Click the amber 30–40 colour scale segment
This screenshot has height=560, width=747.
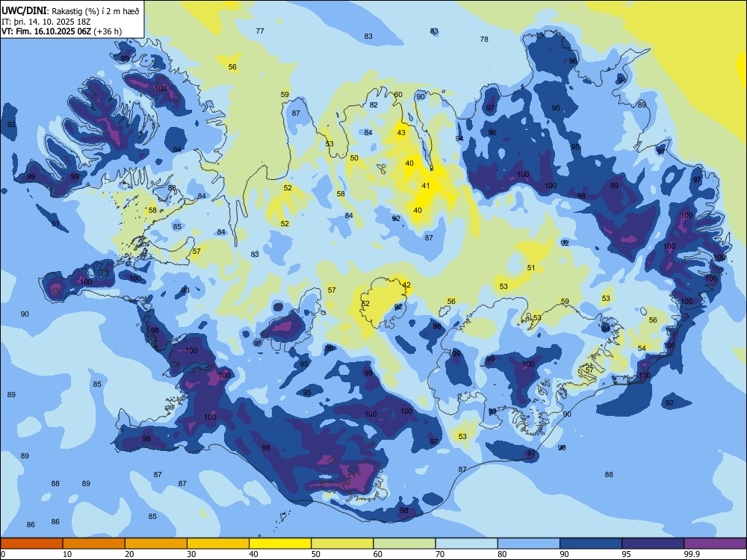click(x=218, y=544)
